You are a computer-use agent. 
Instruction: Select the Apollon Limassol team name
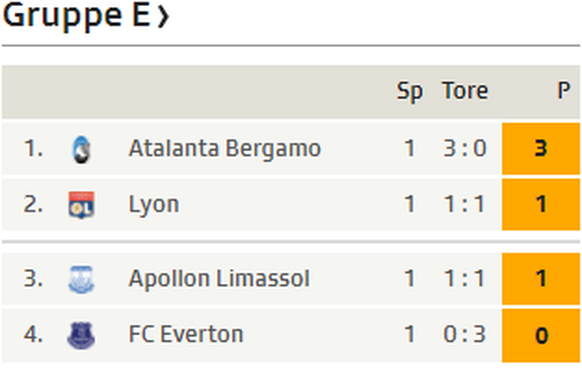(219, 278)
